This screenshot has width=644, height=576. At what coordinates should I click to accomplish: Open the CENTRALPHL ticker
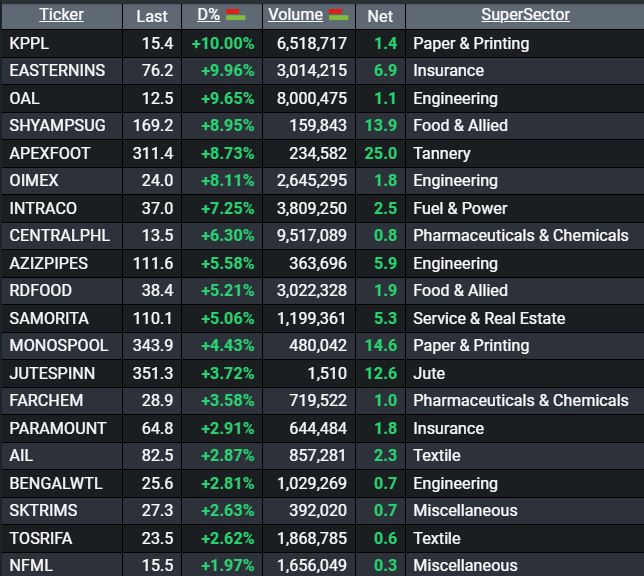point(60,235)
